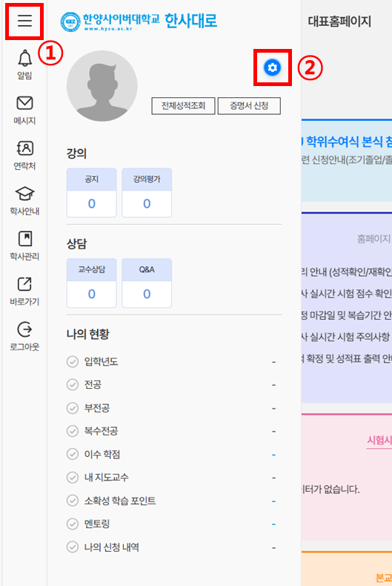Screen dimensions: 392x586
Task: Click 나의 신청 내역 row
Action: click(171, 547)
